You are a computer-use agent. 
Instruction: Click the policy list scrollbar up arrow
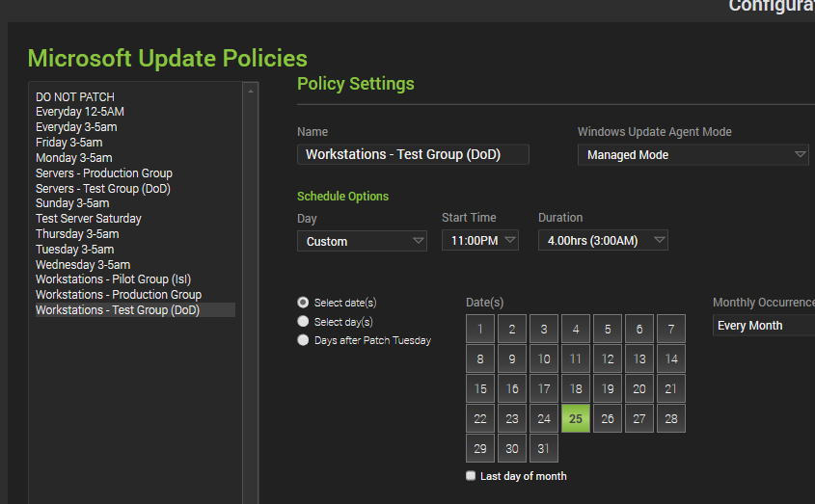[x=251, y=92]
